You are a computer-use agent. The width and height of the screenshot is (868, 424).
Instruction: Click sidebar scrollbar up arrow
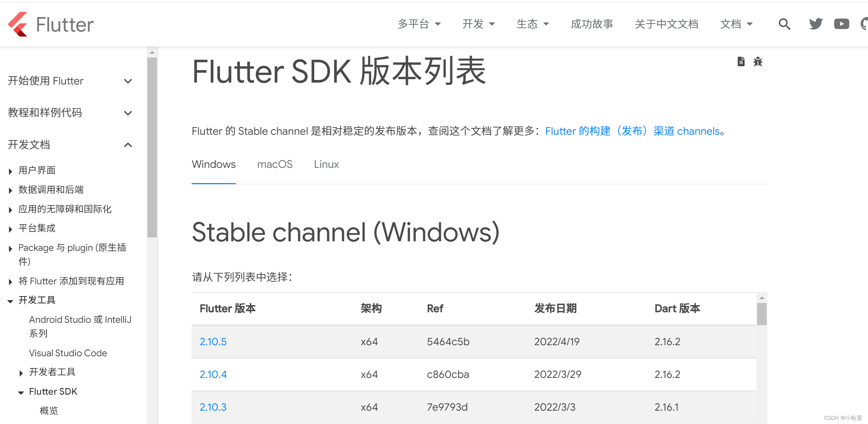pos(152,53)
